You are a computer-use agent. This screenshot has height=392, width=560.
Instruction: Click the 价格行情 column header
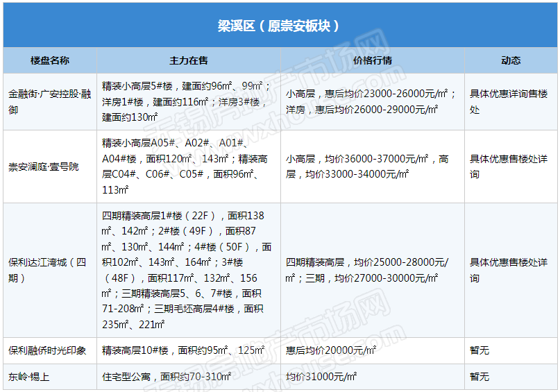[373, 60]
